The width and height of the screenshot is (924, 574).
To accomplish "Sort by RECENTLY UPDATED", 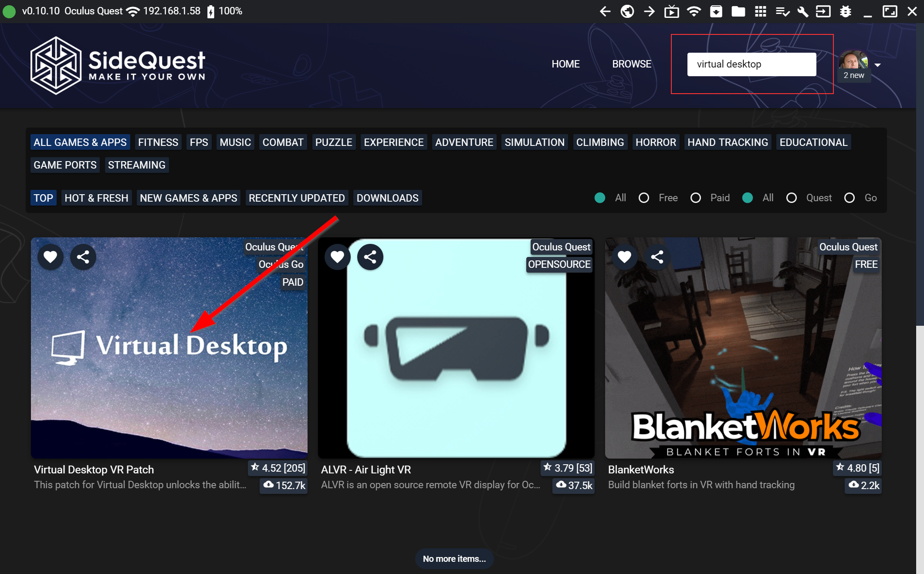I will (x=297, y=198).
